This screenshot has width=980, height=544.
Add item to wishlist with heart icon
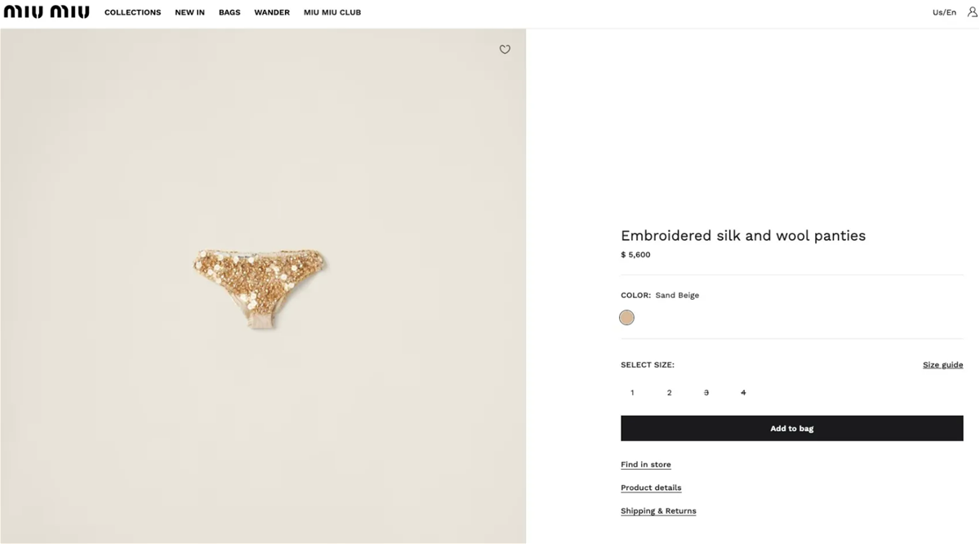coord(505,49)
